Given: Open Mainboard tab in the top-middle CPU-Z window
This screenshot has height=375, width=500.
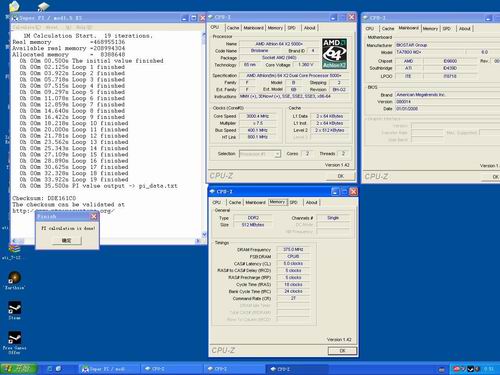Looking at the screenshot, I should pyautogui.click(x=253, y=28).
